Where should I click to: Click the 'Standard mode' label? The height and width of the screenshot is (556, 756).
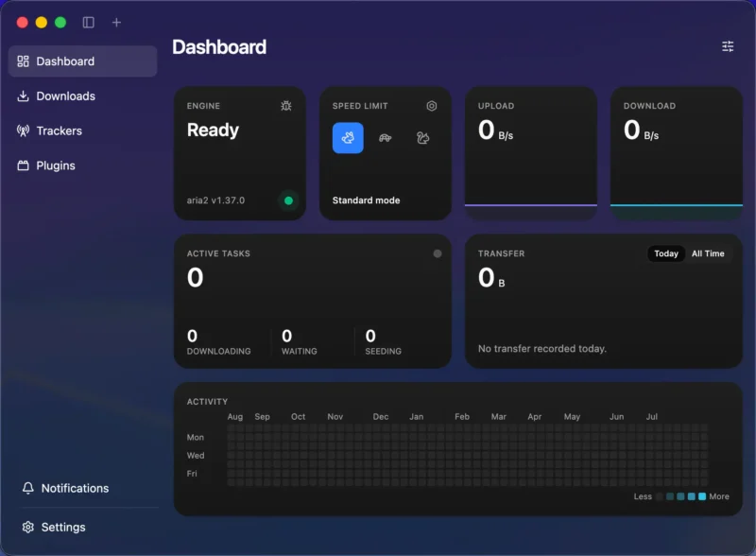point(366,200)
